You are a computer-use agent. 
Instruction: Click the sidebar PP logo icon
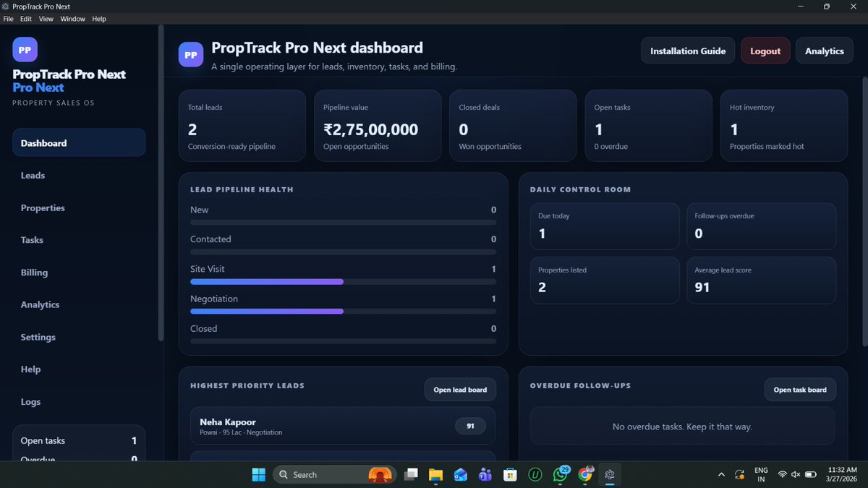[25, 50]
